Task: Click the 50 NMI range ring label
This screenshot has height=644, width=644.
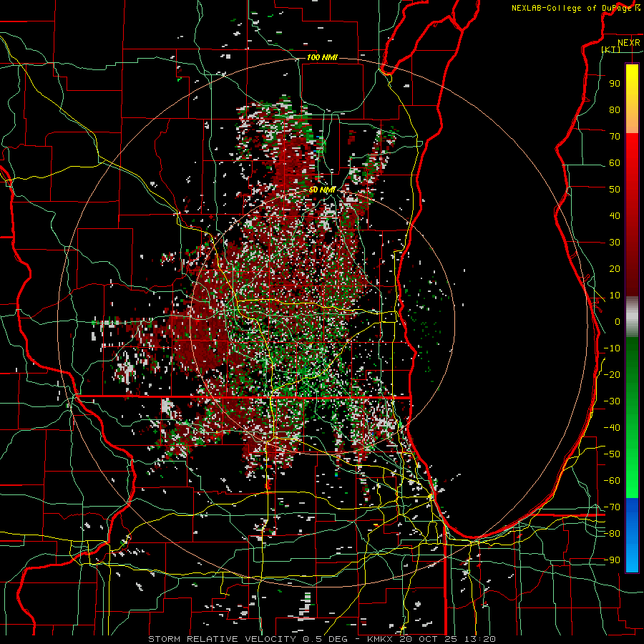Action: pyautogui.click(x=322, y=190)
